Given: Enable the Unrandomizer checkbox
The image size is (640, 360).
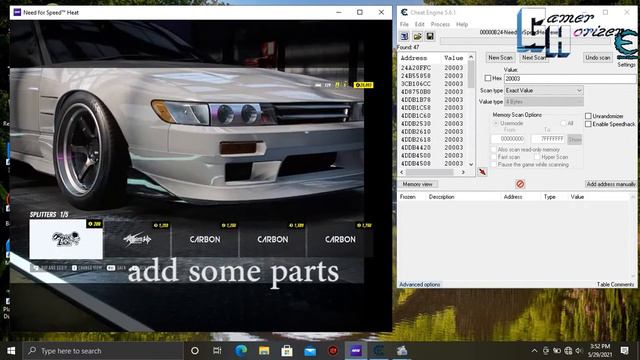Looking at the screenshot, I should point(588,116).
